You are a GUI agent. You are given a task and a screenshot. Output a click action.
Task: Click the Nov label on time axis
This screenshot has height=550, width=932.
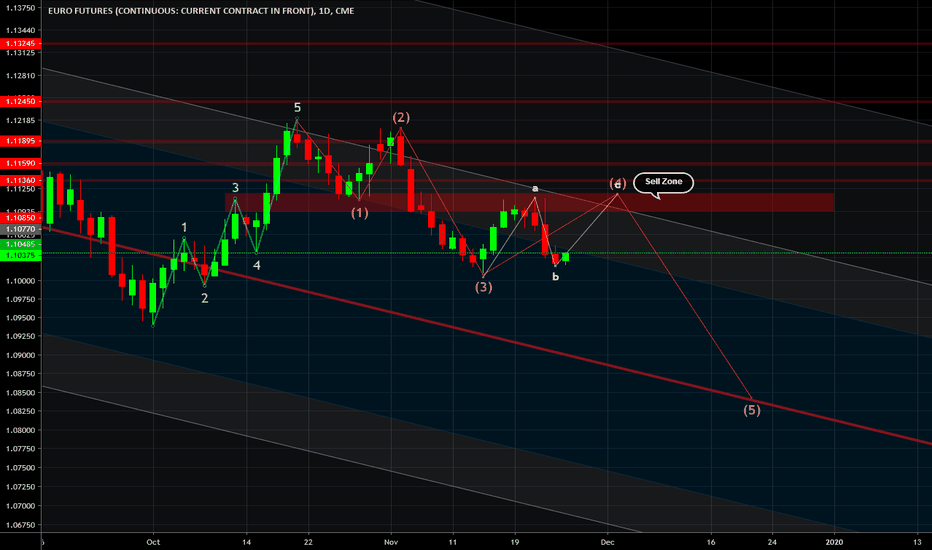[x=391, y=542]
